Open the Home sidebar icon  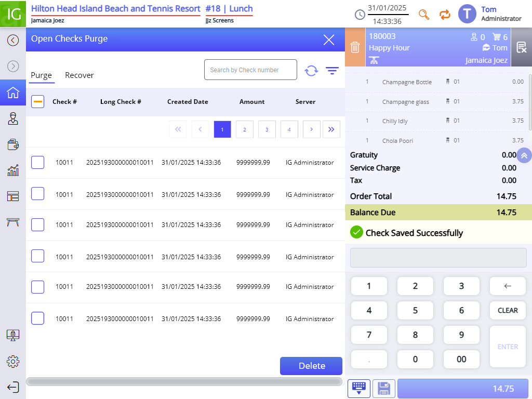[x=13, y=92]
